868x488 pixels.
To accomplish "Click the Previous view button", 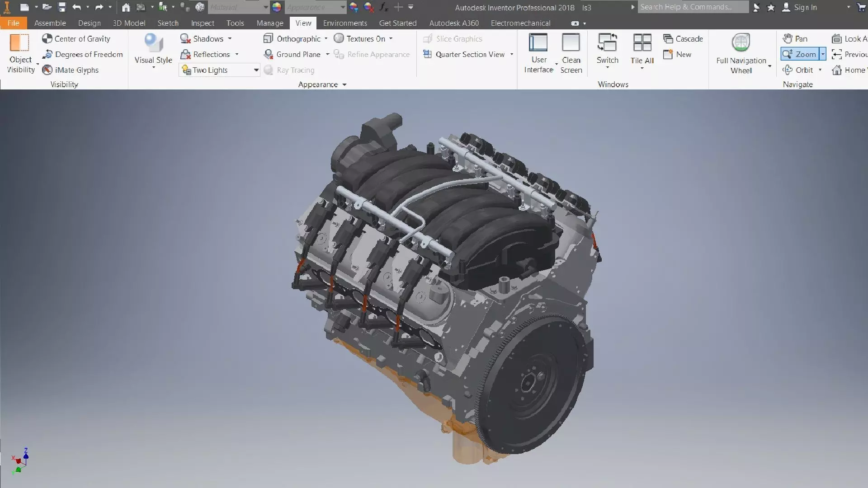I will (849, 54).
